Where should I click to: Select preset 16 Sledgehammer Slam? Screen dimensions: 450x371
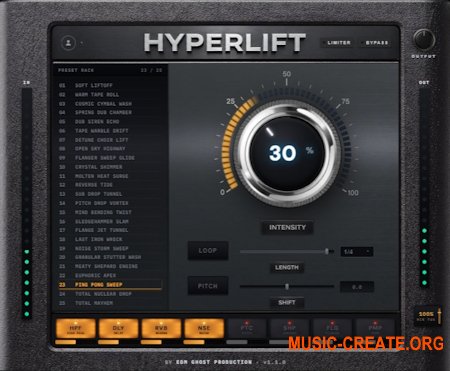tap(110, 221)
